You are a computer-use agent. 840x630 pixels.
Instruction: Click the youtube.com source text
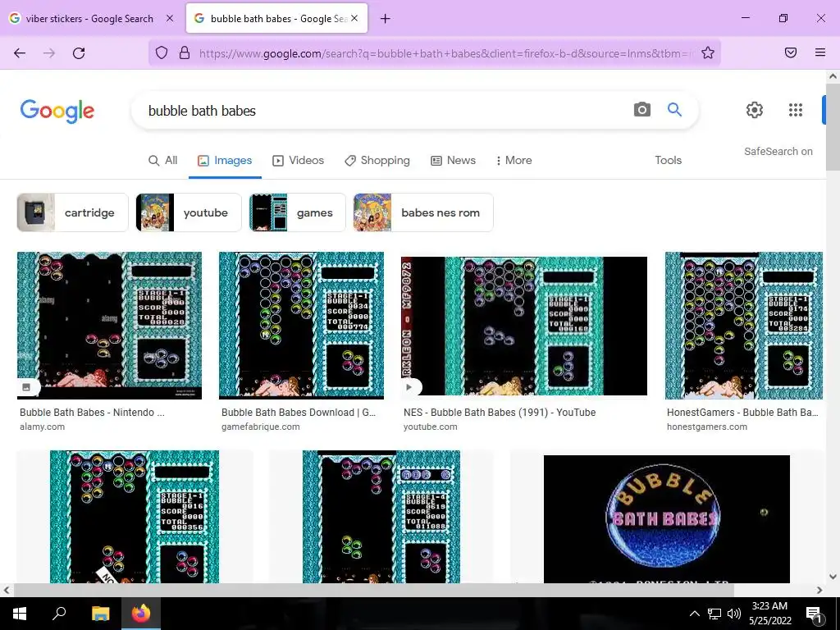[x=430, y=427]
